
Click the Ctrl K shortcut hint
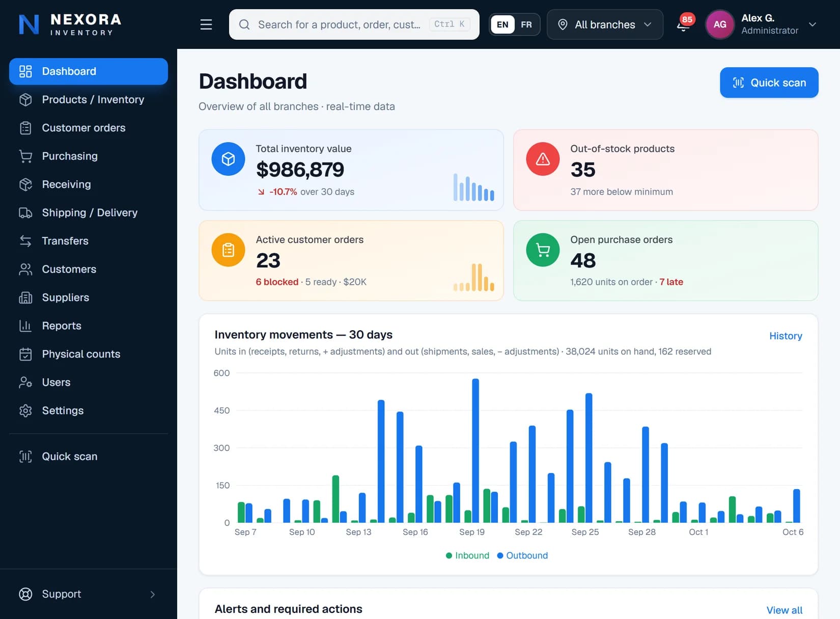coord(449,24)
